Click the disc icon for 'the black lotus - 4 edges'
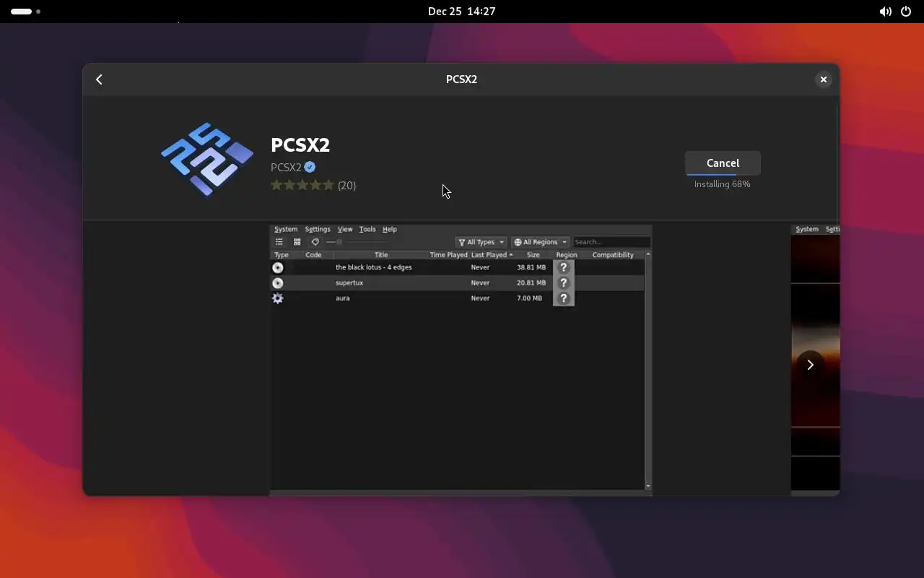 point(278,267)
